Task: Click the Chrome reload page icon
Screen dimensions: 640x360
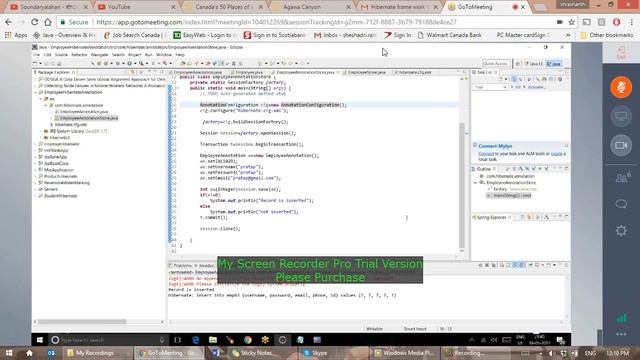Action: pos(35,22)
